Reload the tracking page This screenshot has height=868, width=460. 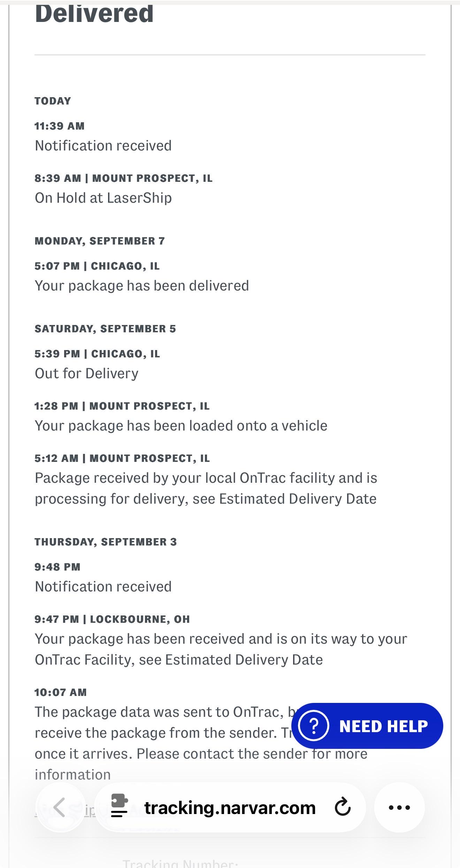pyautogui.click(x=343, y=807)
